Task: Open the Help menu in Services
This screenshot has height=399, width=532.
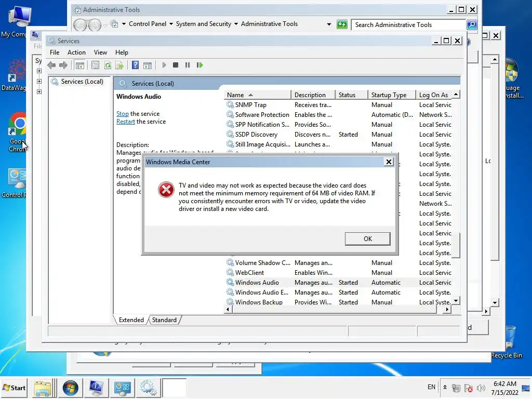Action: (x=122, y=52)
